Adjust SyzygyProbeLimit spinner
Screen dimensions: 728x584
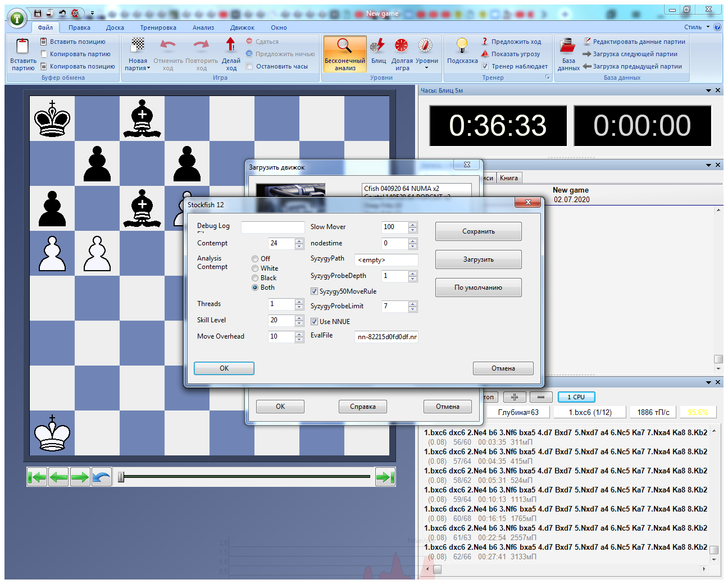(413, 306)
